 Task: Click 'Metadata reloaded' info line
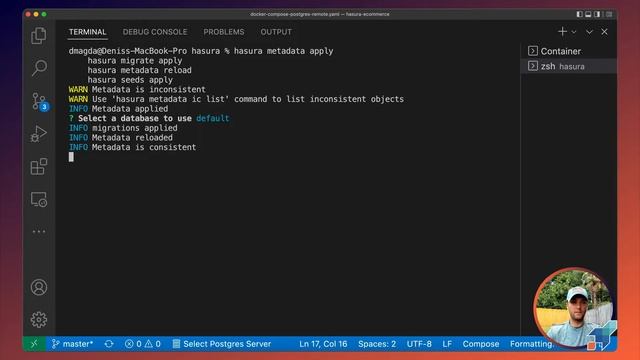pos(120,138)
